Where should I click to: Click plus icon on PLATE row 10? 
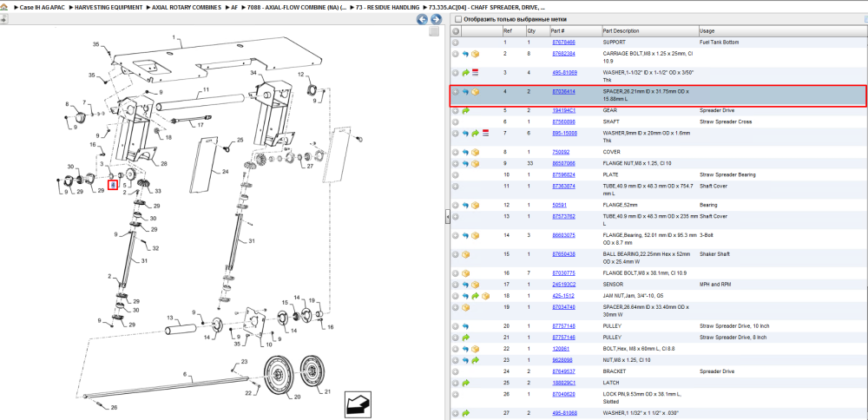point(455,175)
